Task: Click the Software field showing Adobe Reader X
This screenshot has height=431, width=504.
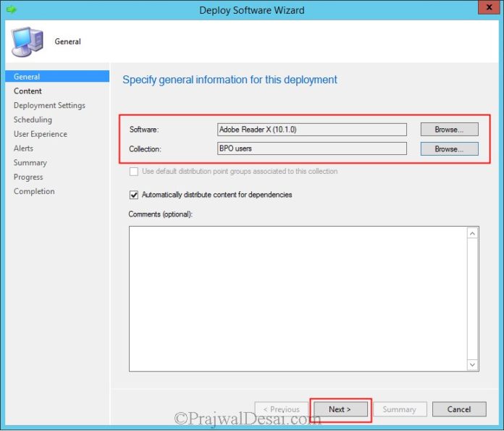Action: click(x=312, y=130)
